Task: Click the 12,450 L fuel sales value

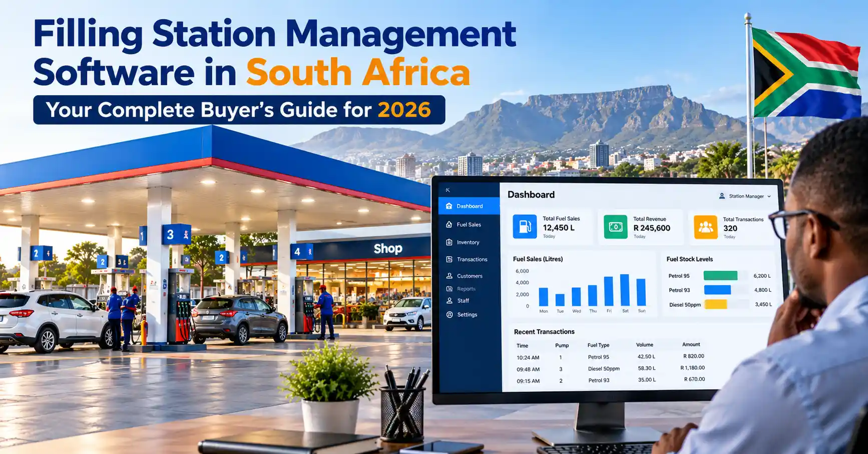Action: pos(559,228)
